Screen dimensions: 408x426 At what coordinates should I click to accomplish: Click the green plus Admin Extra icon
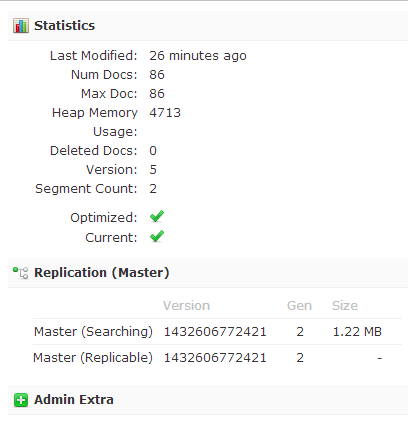click(x=21, y=400)
